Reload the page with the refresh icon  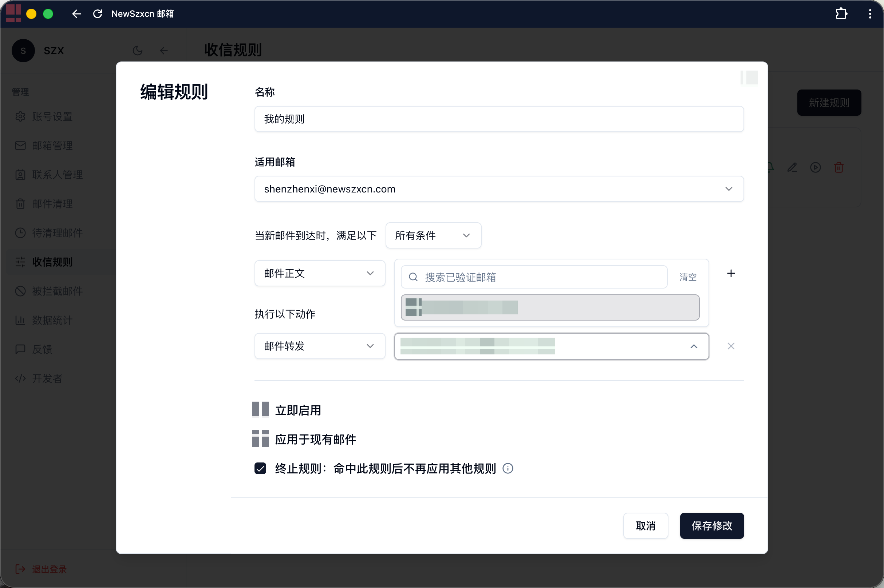pos(98,14)
